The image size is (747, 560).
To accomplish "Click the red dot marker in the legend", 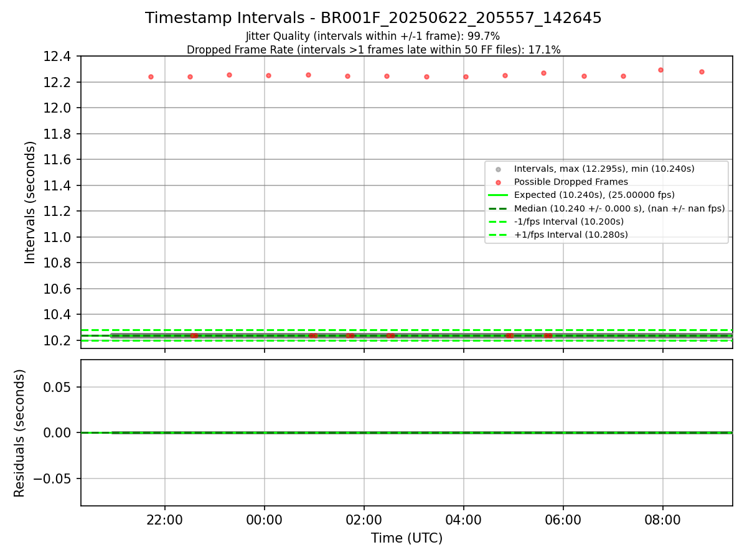I will (x=497, y=182).
